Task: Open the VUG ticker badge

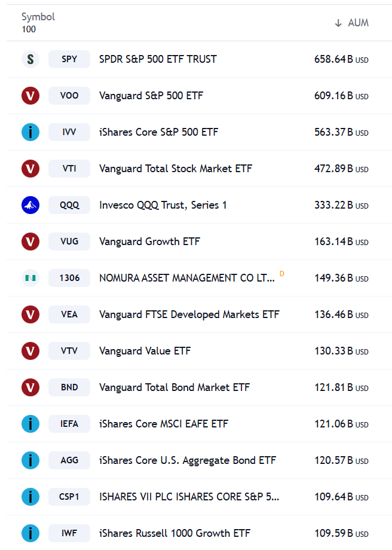Action: tap(69, 242)
